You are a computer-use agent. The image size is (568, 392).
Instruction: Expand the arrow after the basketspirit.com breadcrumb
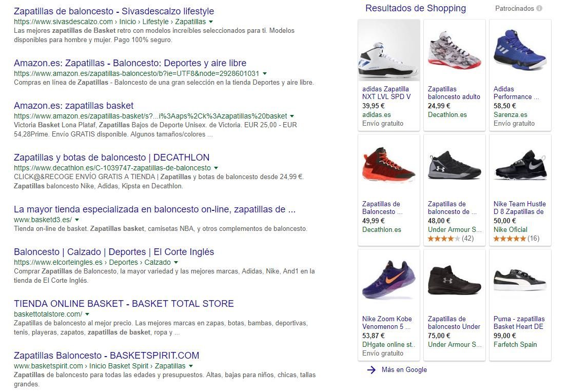[191, 366]
